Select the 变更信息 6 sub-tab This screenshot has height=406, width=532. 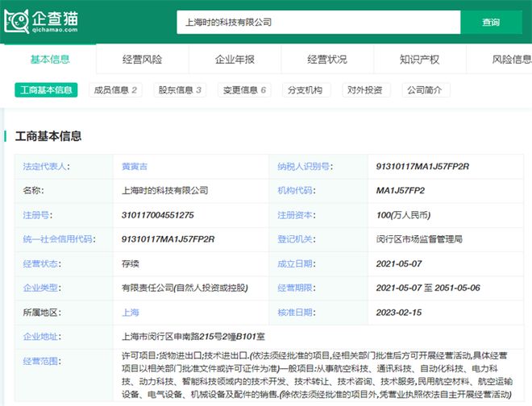(x=244, y=90)
